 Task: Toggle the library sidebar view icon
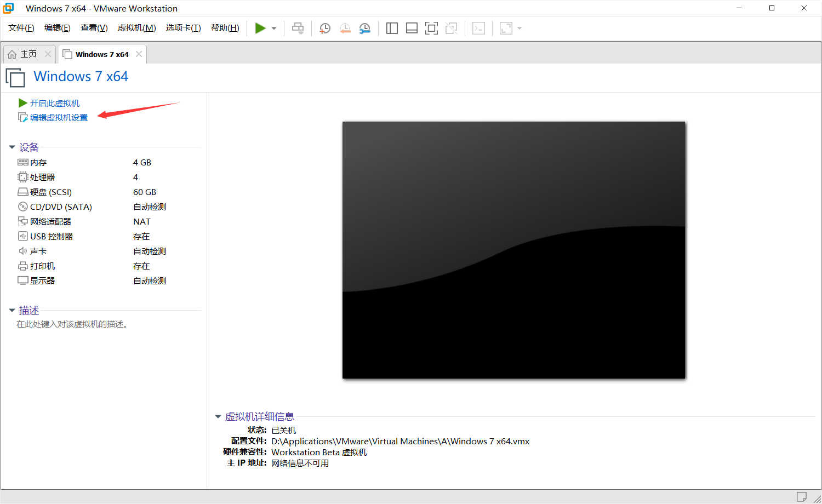point(392,28)
